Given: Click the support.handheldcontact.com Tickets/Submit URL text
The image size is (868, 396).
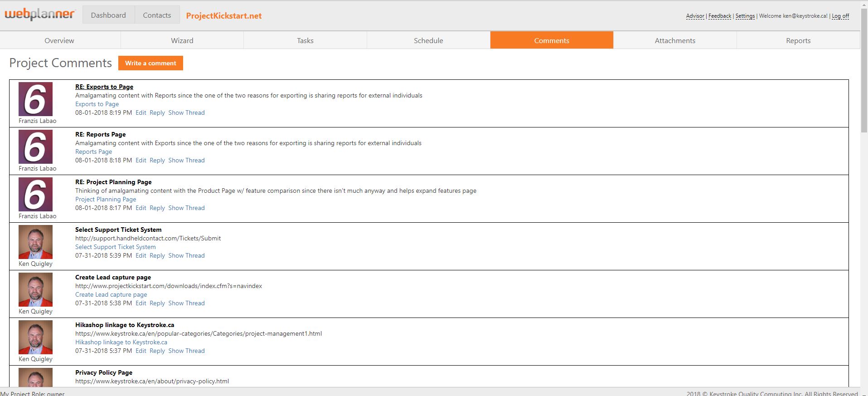Looking at the screenshot, I should coord(148,238).
